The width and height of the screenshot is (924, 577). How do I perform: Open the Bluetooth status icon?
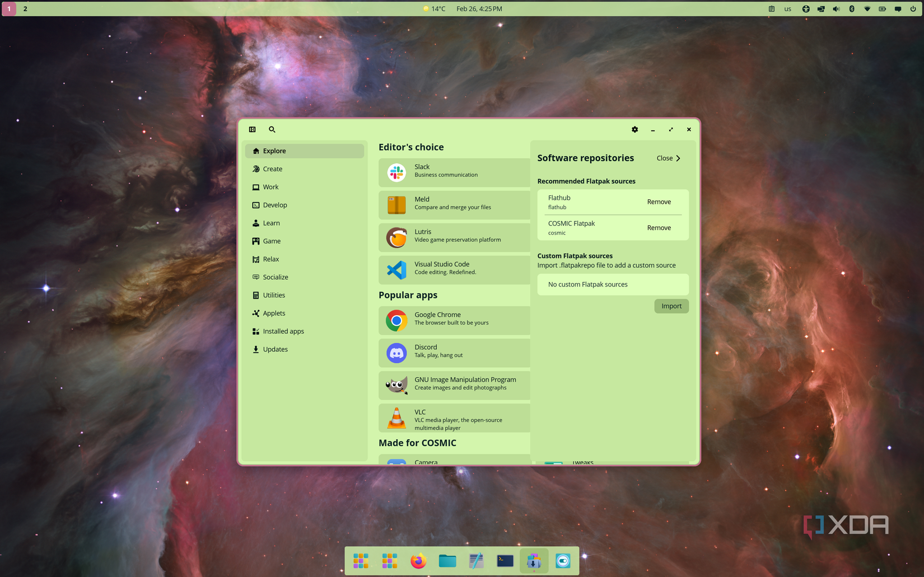852,8
